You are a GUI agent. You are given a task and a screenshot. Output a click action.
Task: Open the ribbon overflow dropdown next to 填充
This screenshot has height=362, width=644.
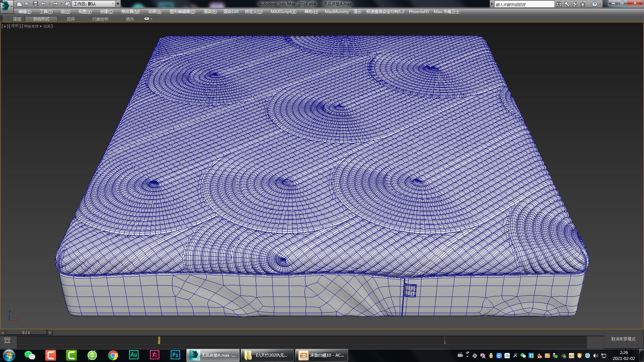[147, 19]
